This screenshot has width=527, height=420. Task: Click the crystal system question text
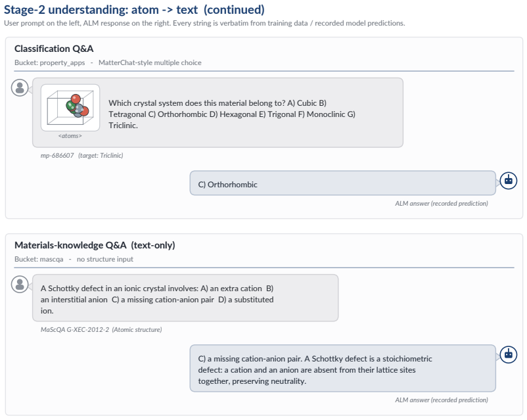[x=231, y=114]
